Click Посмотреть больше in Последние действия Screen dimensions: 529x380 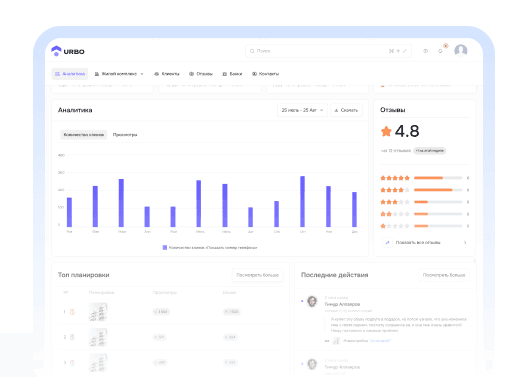click(444, 275)
